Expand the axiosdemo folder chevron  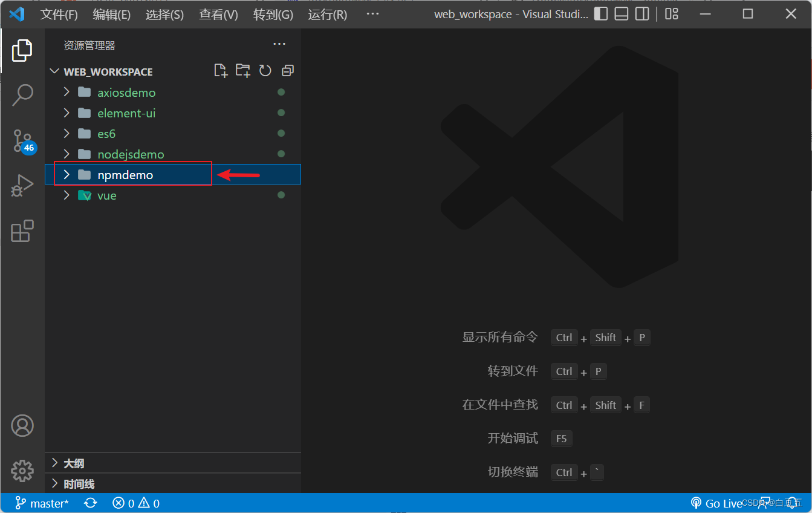67,93
